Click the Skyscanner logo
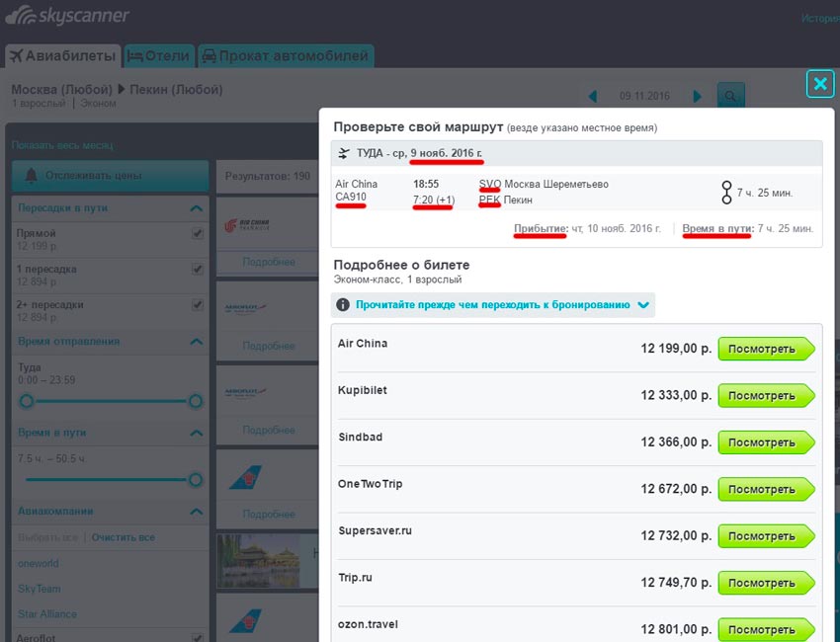 point(65,17)
